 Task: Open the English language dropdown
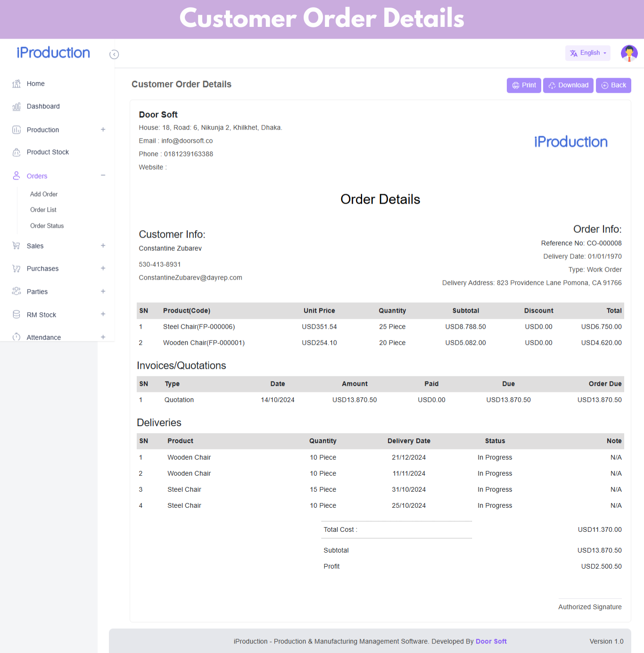[x=587, y=53]
